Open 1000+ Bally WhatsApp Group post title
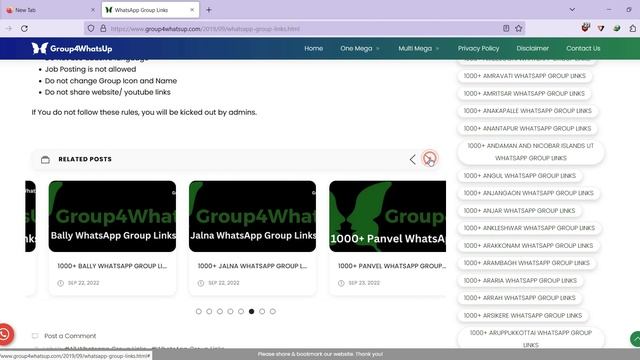The width and height of the screenshot is (640, 360). 112,266
